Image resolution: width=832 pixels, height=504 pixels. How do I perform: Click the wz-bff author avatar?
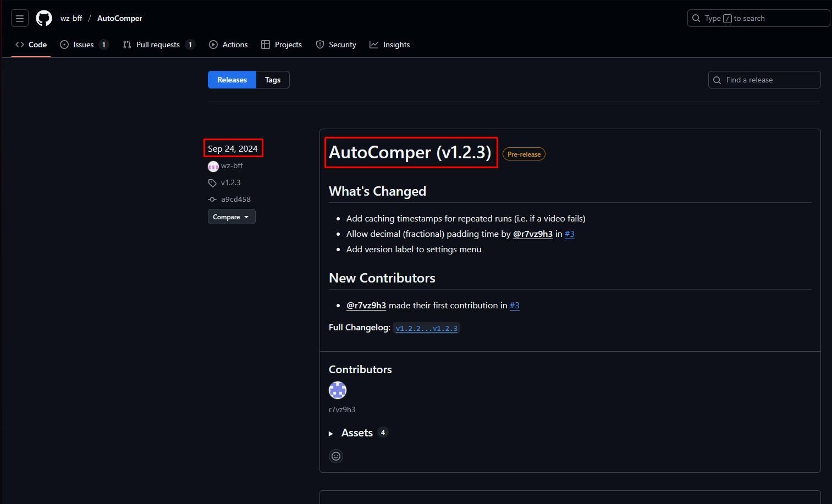[x=213, y=166]
